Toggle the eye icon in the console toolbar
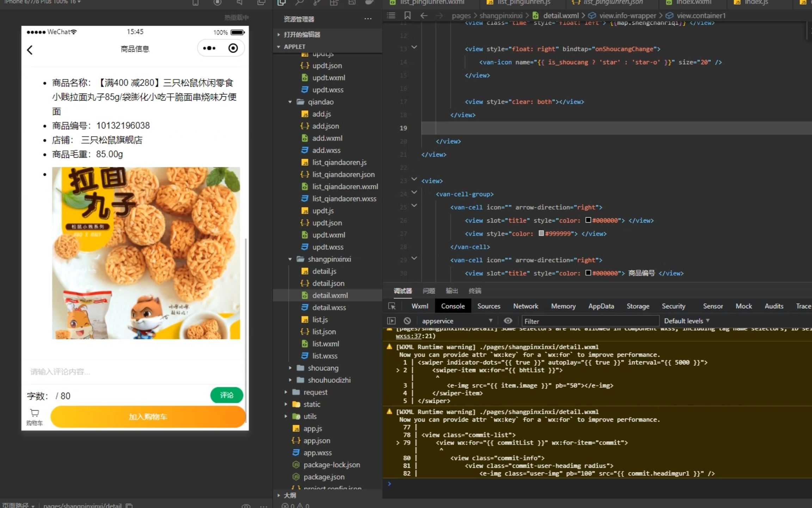The image size is (812, 508). coord(508,320)
